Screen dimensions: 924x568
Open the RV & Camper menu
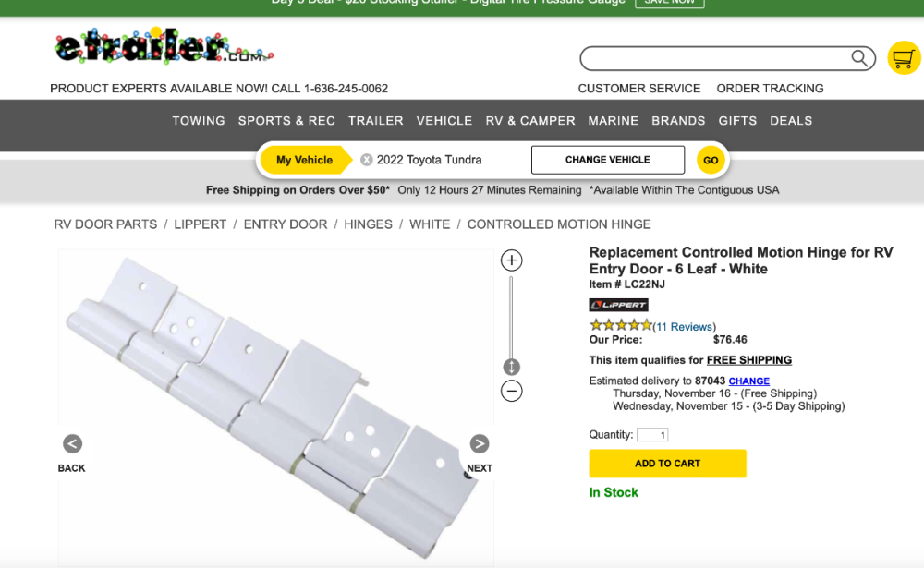pos(530,121)
